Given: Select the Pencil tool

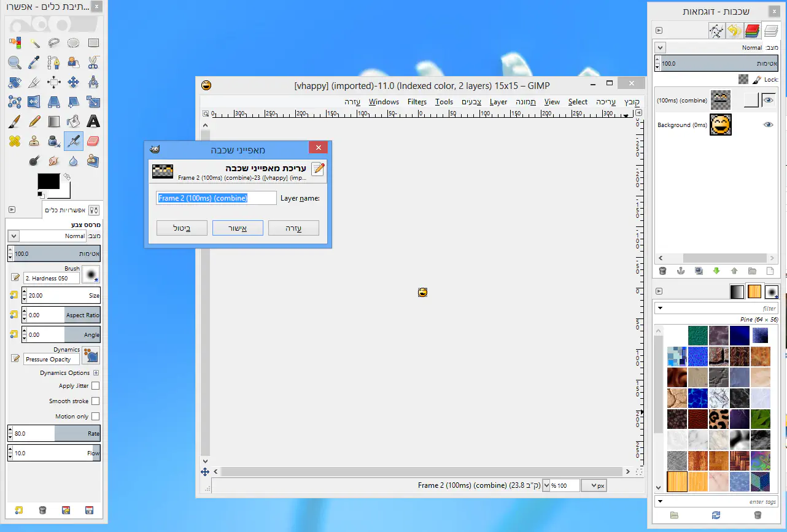Looking at the screenshot, I should point(34,121).
